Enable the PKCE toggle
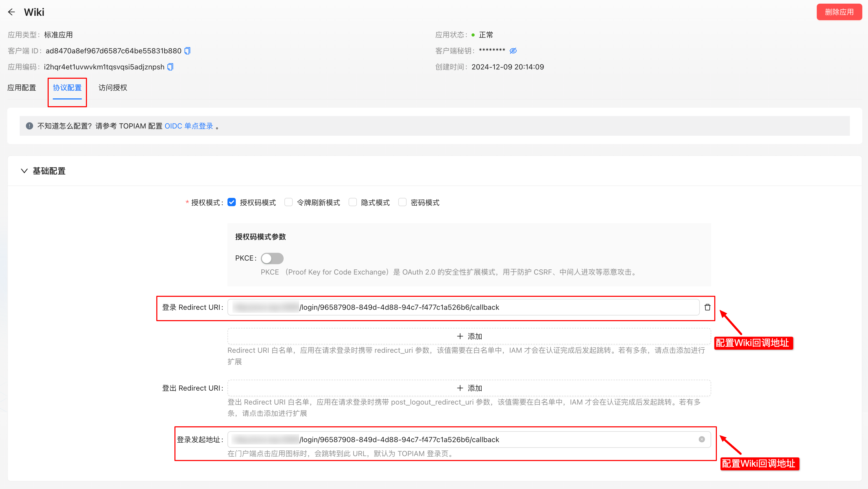The image size is (868, 489). [x=272, y=258]
